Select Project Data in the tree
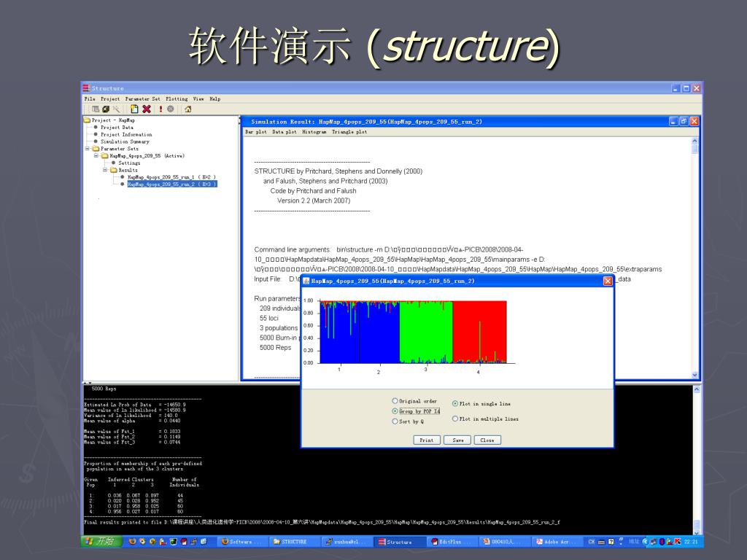Screen dimensions: 747x560 click(117, 127)
